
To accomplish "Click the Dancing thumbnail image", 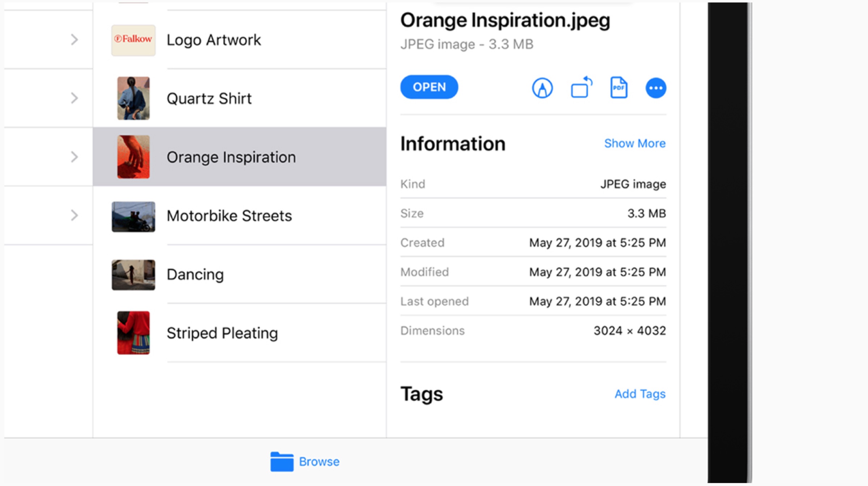I will (x=133, y=275).
